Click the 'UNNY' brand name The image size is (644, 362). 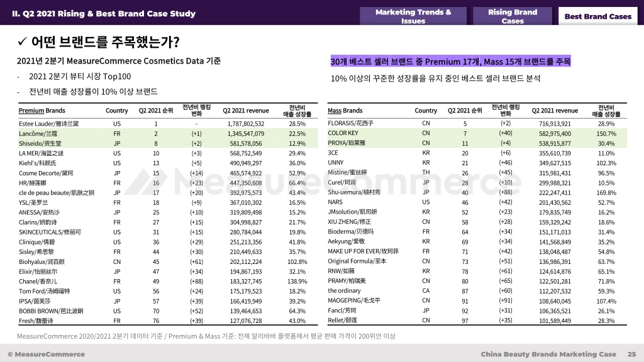(x=336, y=163)
